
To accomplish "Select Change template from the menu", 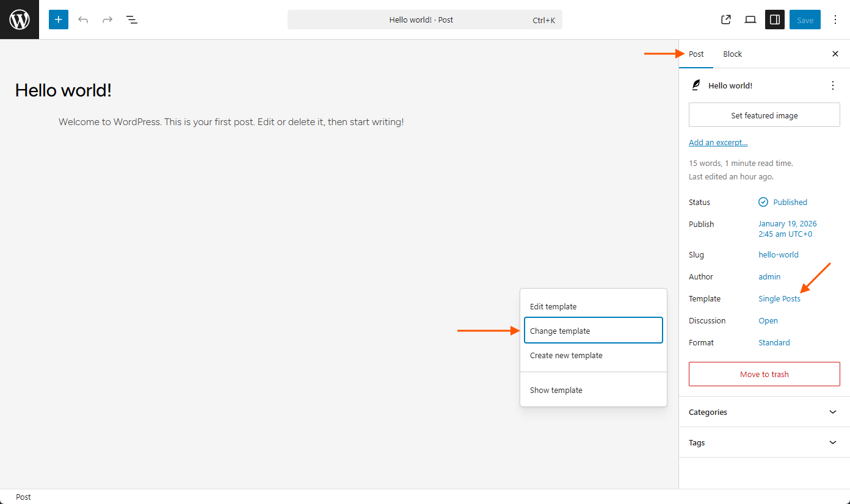I will coord(593,331).
